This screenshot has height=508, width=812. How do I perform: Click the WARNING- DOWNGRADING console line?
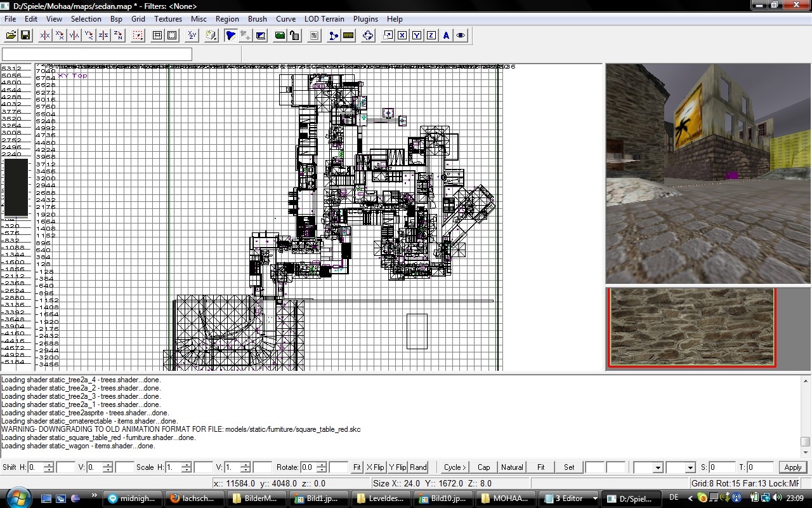(181, 429)
